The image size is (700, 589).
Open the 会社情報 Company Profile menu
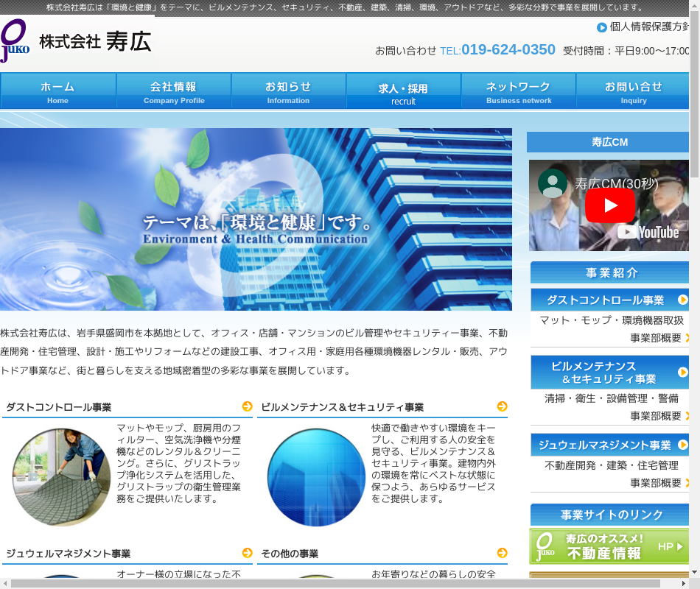pos(174,91)
